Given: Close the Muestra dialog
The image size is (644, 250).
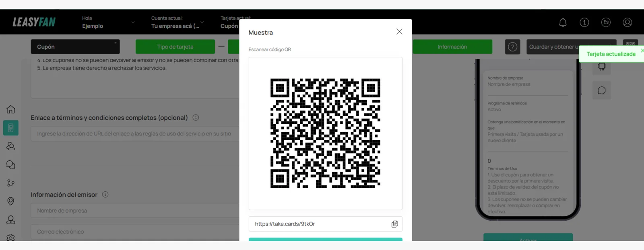Looking at the screenshot, I should pos(399,31).
